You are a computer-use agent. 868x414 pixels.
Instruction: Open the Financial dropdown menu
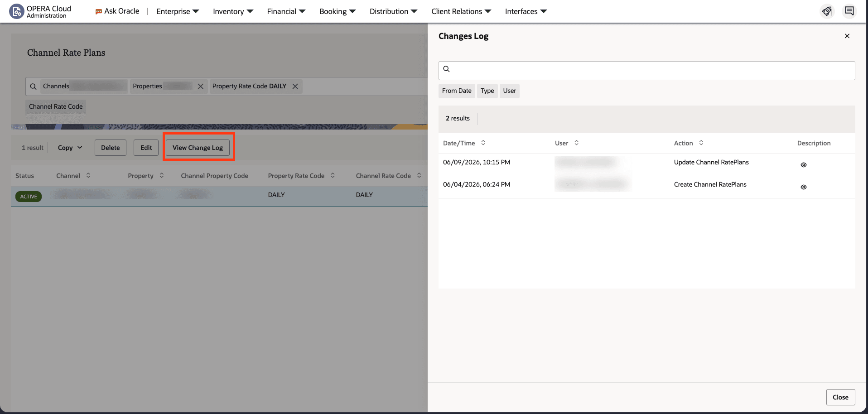286,11
